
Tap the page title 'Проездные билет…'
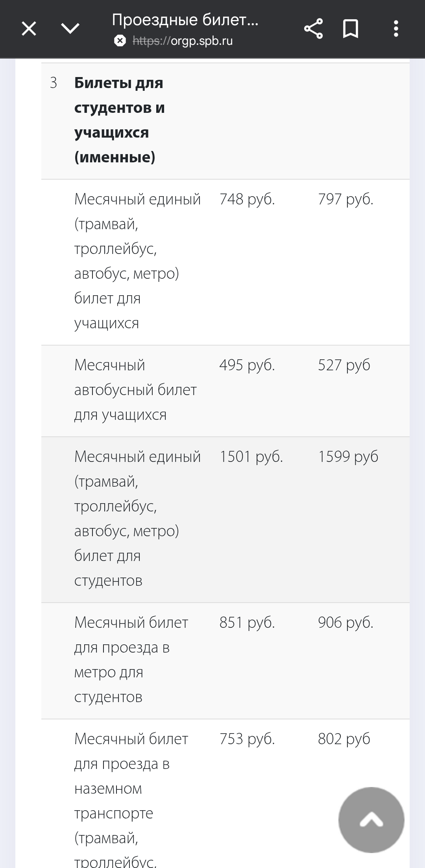(x=185, y=19)
